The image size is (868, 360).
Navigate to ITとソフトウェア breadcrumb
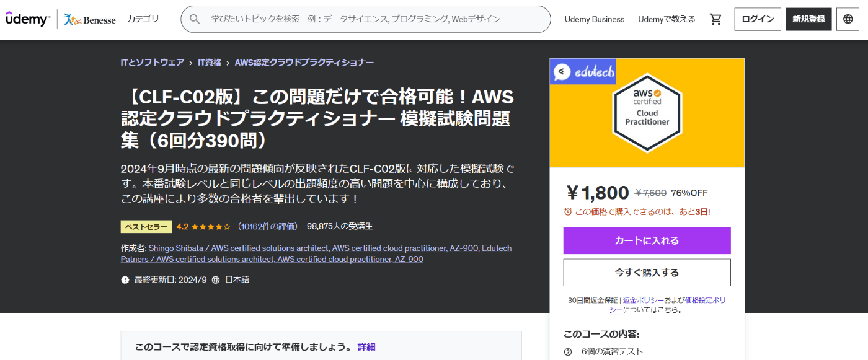153,63
